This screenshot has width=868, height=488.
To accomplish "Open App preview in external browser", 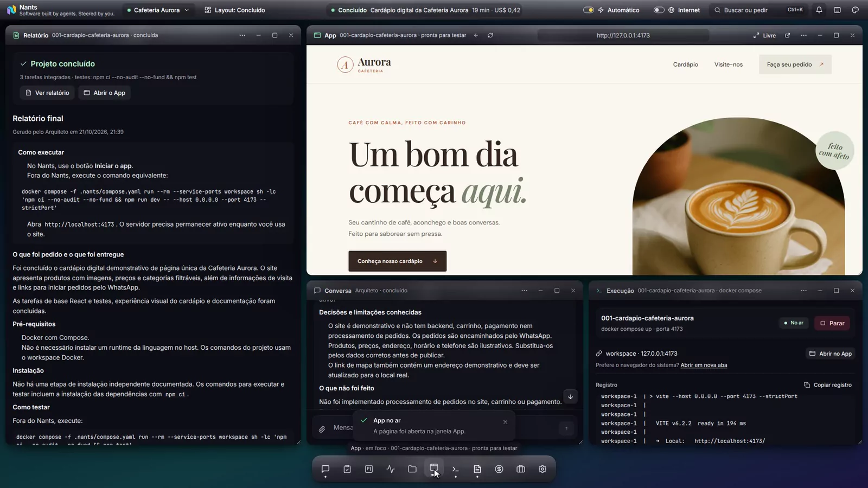I will (788, 35).
